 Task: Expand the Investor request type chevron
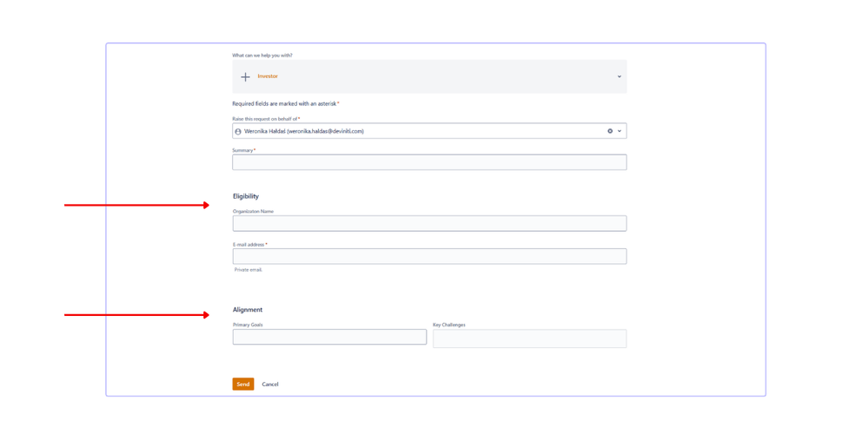pos(619,77)
